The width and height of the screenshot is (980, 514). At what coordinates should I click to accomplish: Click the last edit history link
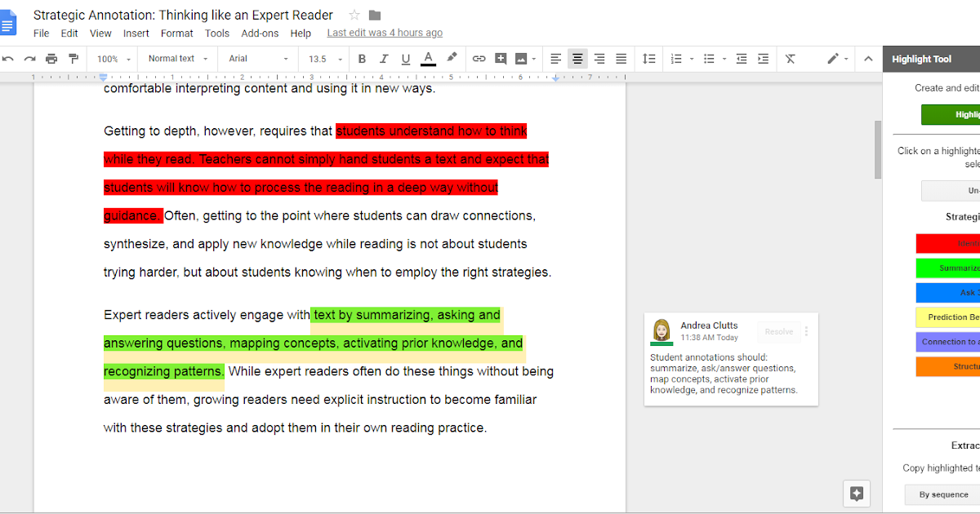pyautogui.click(x=384, y=33)
